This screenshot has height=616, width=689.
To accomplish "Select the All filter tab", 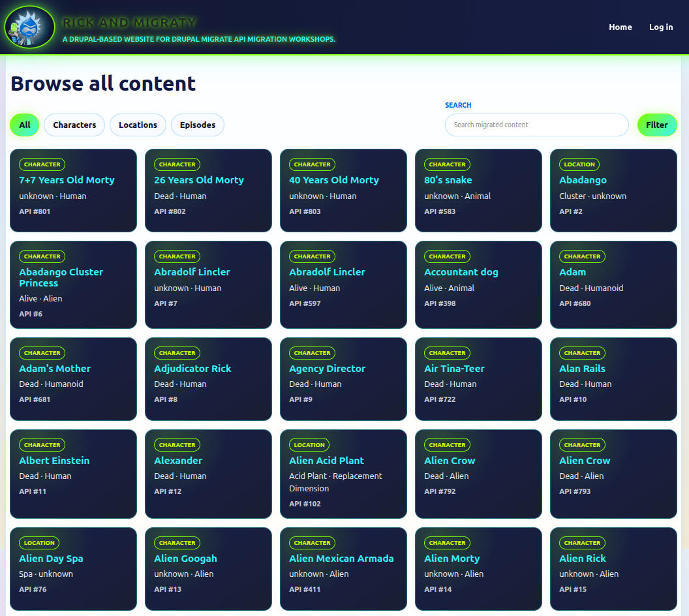I will point(25,125).
